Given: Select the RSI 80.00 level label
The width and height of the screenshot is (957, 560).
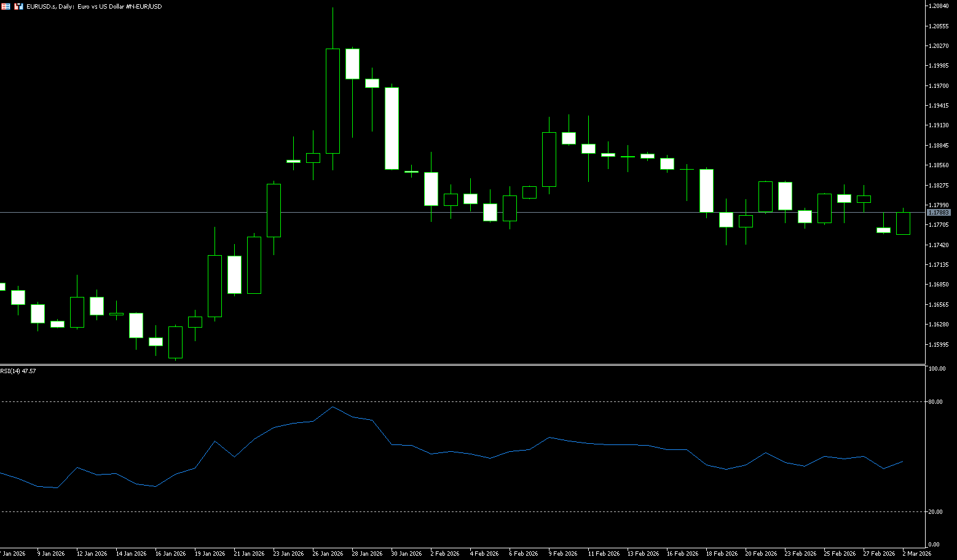Looking at the screenshot, I should (935, 402).
